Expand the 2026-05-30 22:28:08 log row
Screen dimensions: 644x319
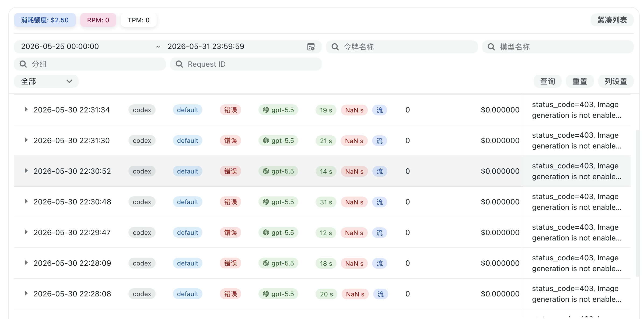pyautogui.click(x=26, y=293)
